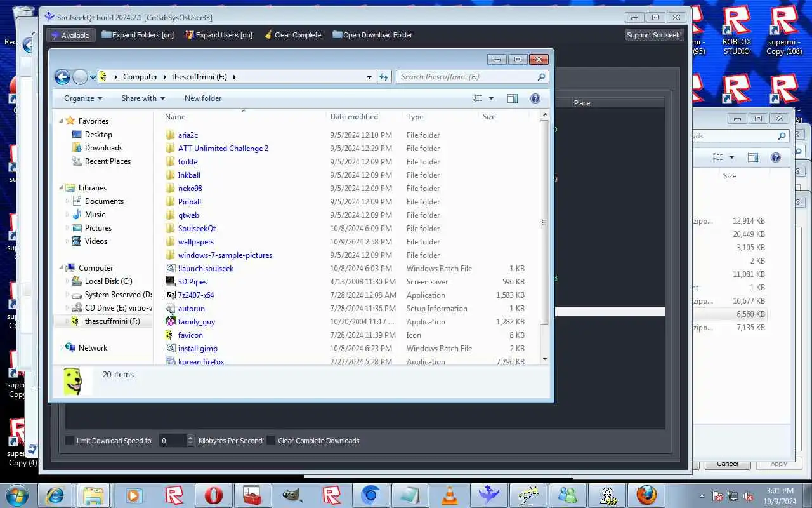Click the Windows Live Messenger taskbar icon
812x508 pixels.
pos(567,495)
